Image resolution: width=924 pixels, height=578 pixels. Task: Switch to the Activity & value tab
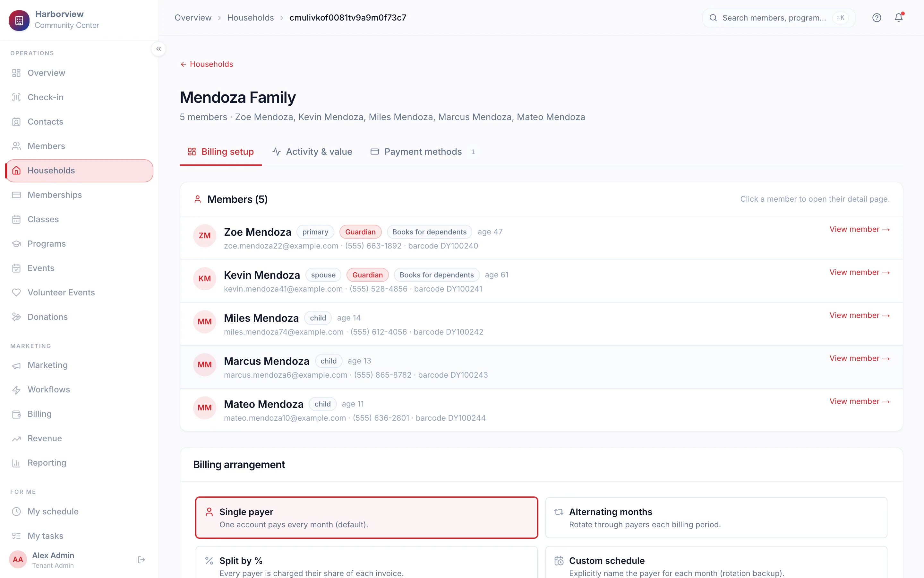click(312, 152)
